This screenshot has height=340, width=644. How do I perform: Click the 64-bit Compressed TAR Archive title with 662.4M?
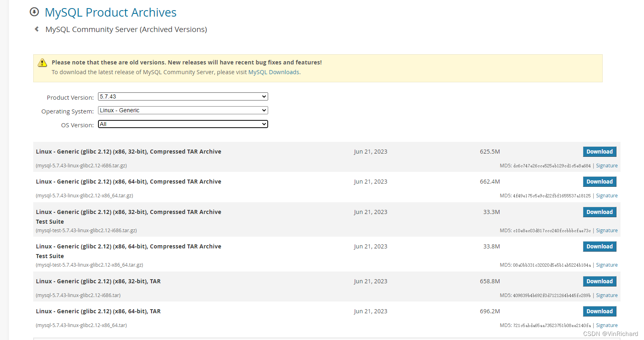tap(128, 182)
